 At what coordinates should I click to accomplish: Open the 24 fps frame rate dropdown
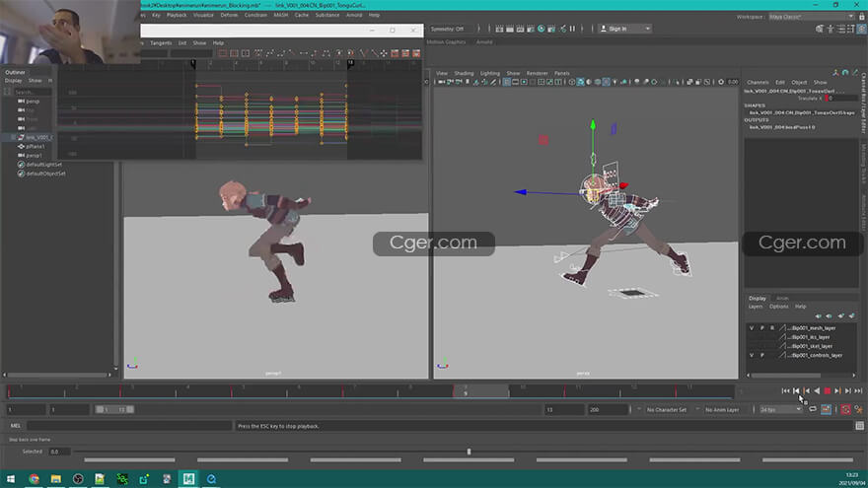(x=780, y=409)
